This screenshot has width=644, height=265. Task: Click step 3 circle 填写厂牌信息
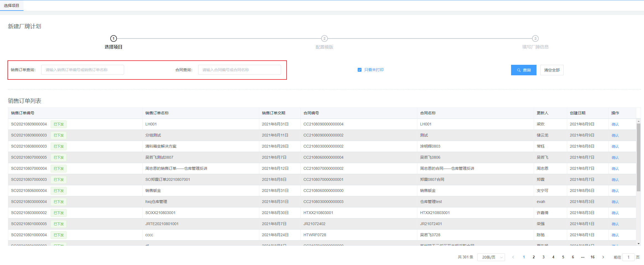[x=535, y=38]
